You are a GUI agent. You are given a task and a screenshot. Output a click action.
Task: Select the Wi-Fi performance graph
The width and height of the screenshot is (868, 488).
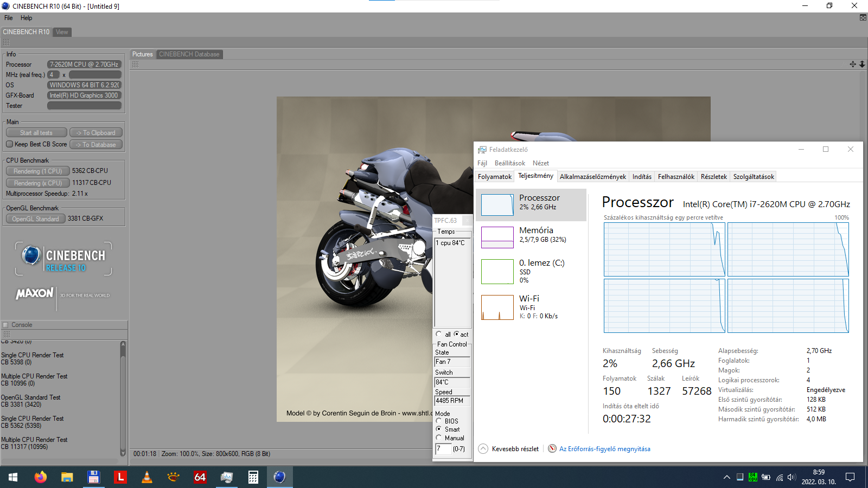(x=497, y=307)
